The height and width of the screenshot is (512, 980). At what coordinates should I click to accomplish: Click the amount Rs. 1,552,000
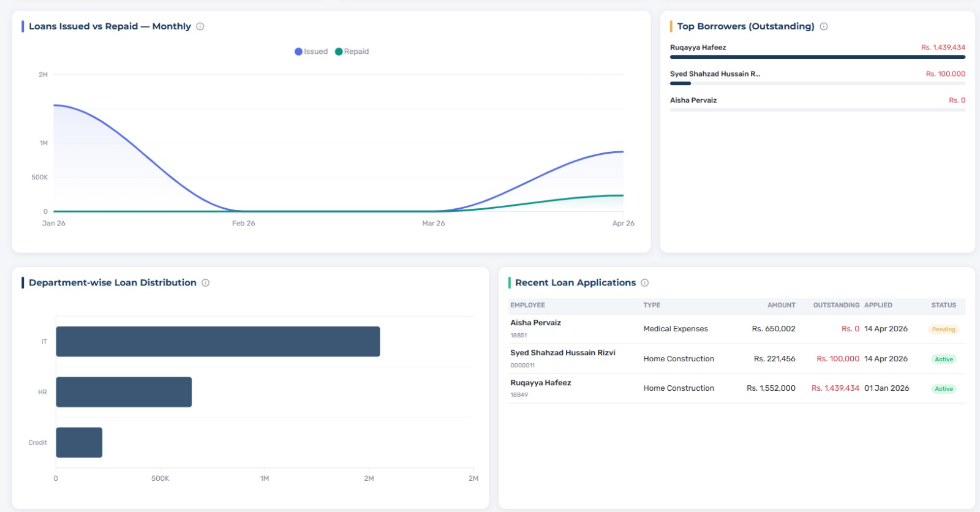click(771, 388)
